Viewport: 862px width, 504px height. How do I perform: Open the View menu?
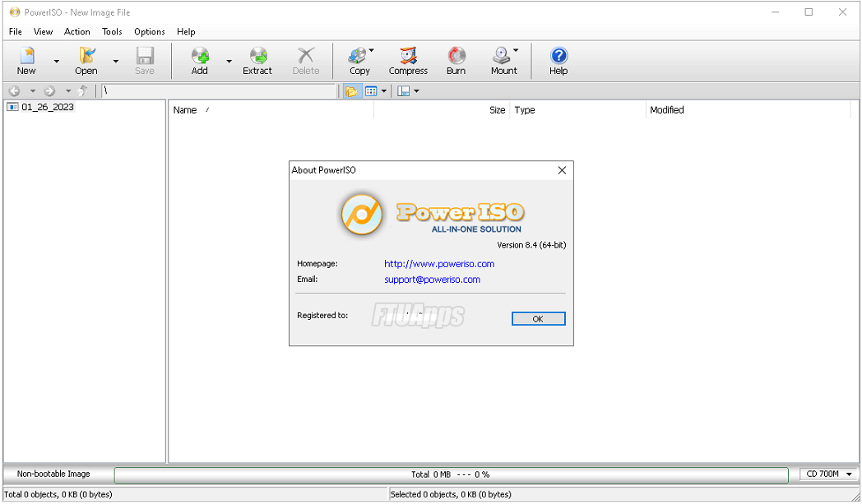pyautogui.click(x=43, y=32)
